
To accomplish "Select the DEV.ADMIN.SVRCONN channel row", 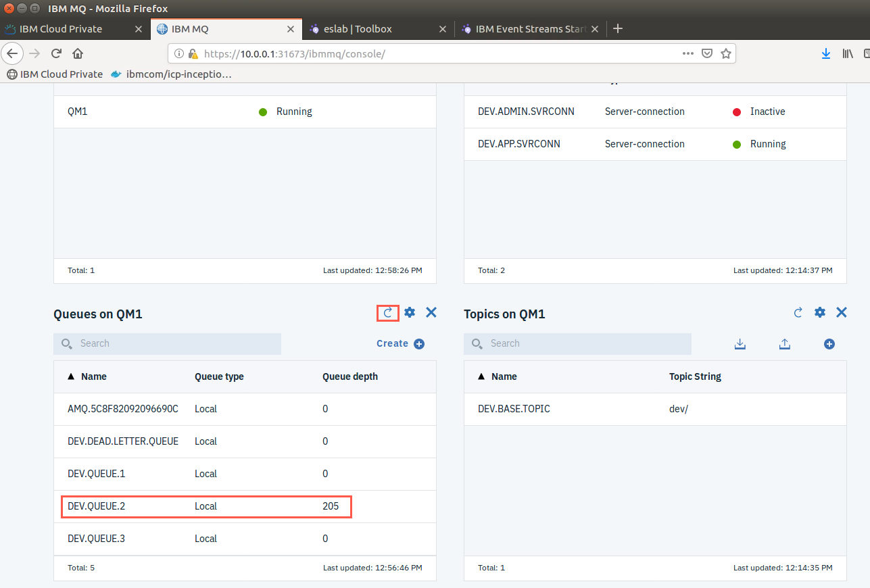I will (x=655, y=112).
